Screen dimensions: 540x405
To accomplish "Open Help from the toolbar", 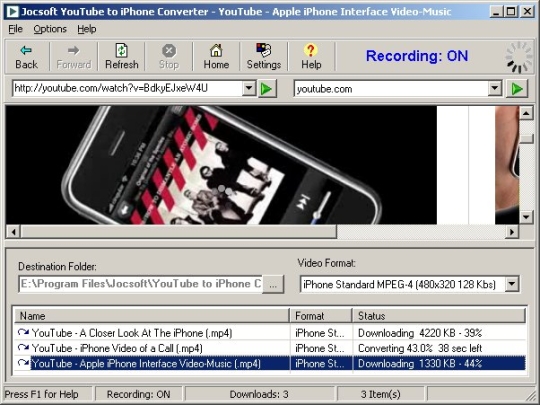I will [311, 57].
